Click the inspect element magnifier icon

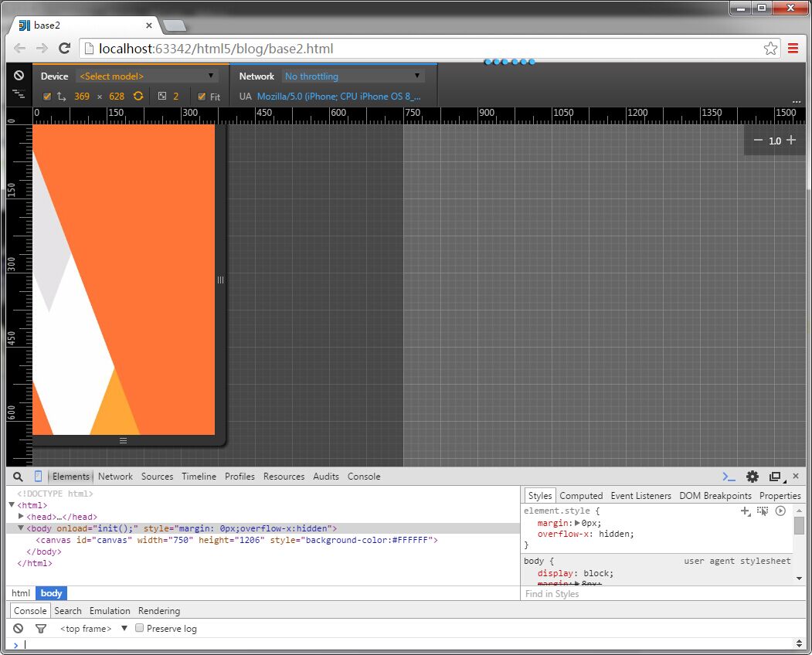19,477
